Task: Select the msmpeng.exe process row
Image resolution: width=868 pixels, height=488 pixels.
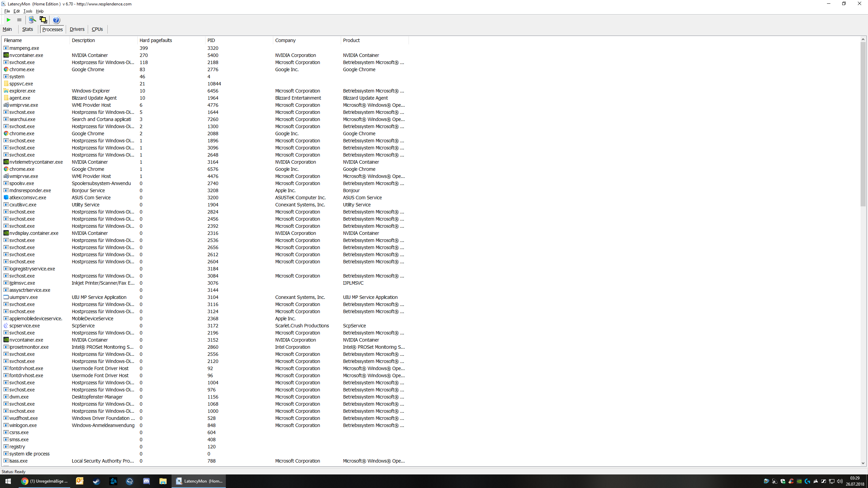Action: [24, 48]
